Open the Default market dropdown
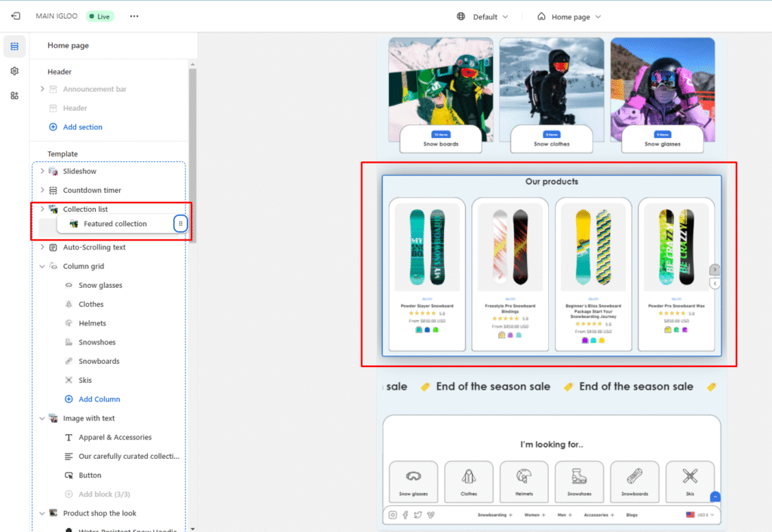Screen dimensions: 772x532 tap(483, 17)
